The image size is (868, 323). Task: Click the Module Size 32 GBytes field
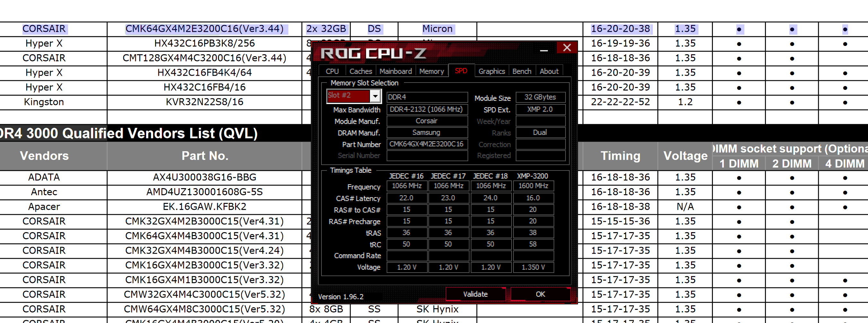pos(540,97)
